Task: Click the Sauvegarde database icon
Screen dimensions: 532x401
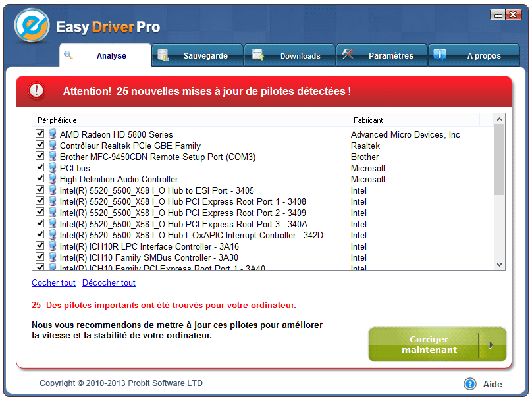Action: [x=163, y=55]
